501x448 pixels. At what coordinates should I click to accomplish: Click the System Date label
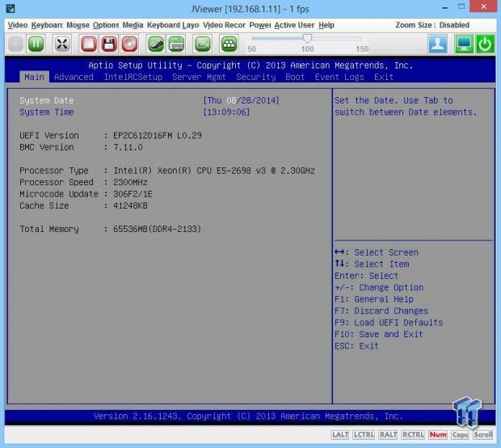[x=47, y=100]
